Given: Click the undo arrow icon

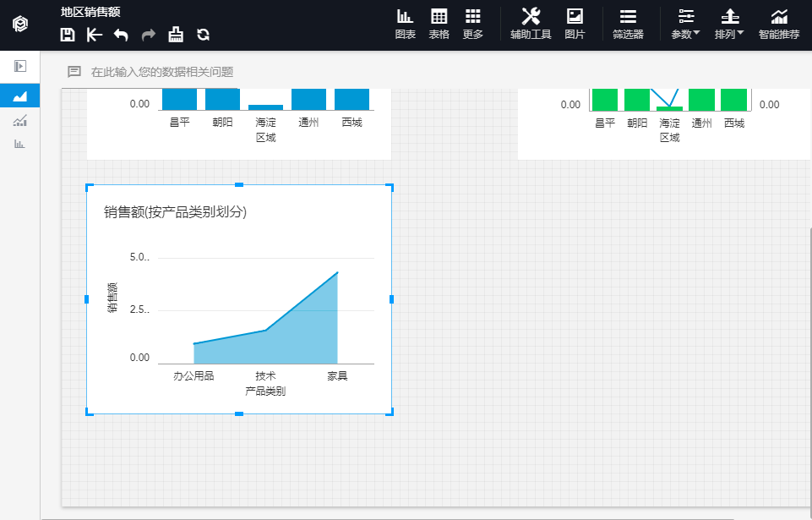Looking at the screenshot, I should click(x=121, y=35).
